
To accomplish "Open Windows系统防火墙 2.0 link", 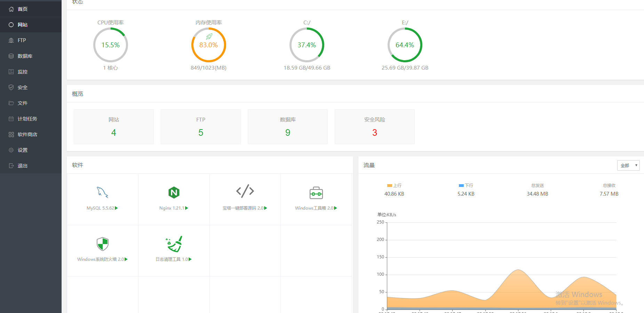I will [102, 259].
